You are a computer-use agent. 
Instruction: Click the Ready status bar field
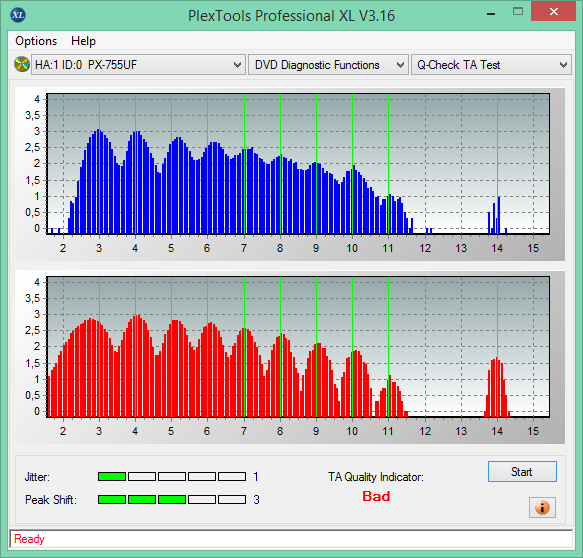pyautogui.click(x=291, y=539)
